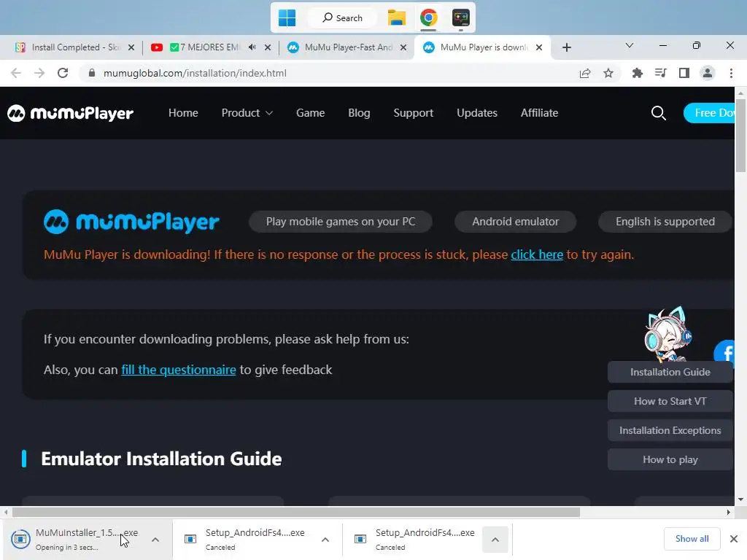Open Chrome three-dot menu
The width and height of the screenshot is (747, 560).
(x=731, y=73)
